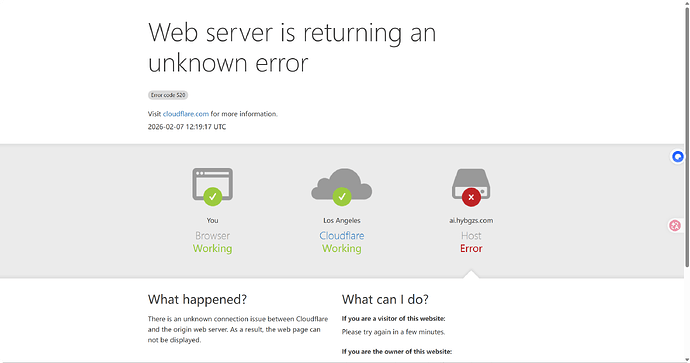
Task: Click the browser window icon above You
Action: point(213,184)
